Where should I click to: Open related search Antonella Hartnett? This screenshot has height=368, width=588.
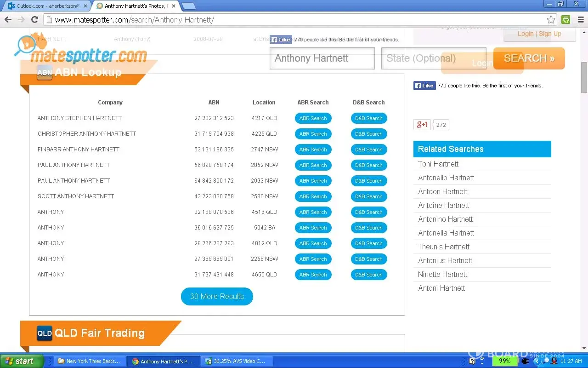446,233
